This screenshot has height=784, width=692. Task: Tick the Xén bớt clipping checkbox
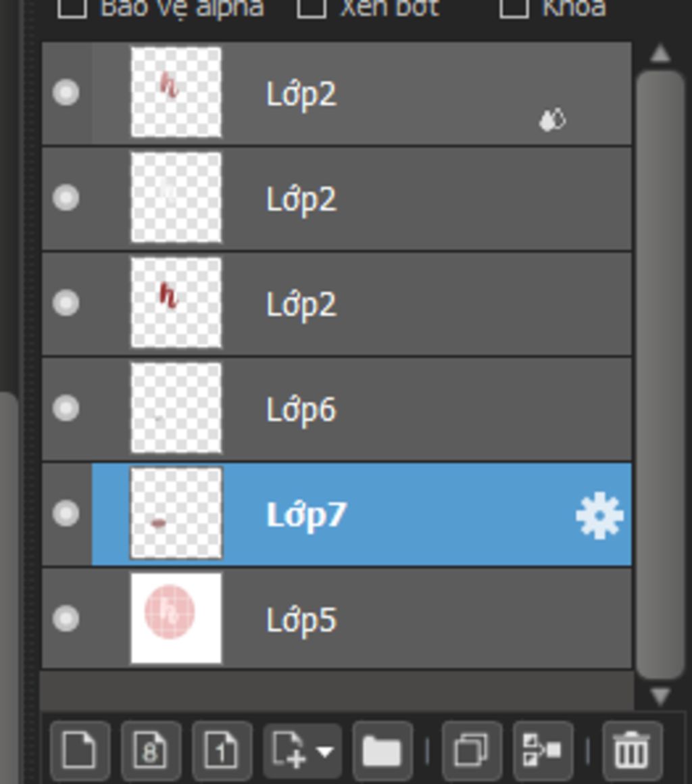click(x=312, y=7)
